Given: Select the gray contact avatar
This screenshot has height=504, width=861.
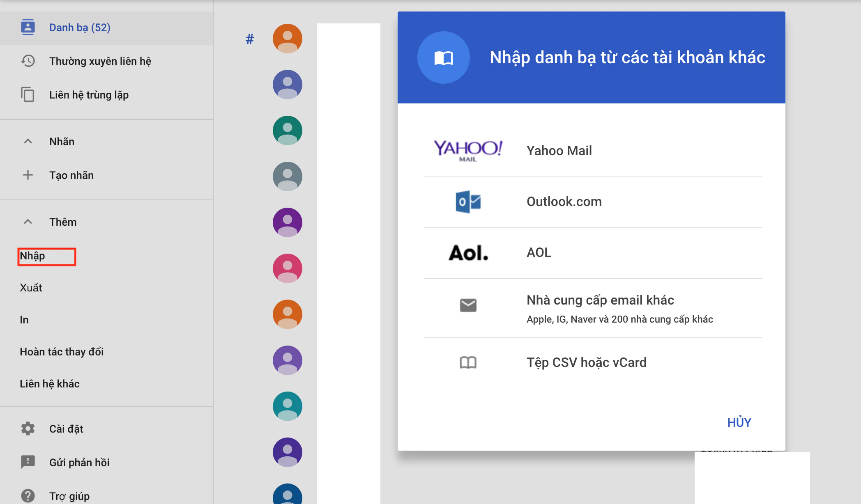Looking at the screenshot, I should tap(288, 176).
